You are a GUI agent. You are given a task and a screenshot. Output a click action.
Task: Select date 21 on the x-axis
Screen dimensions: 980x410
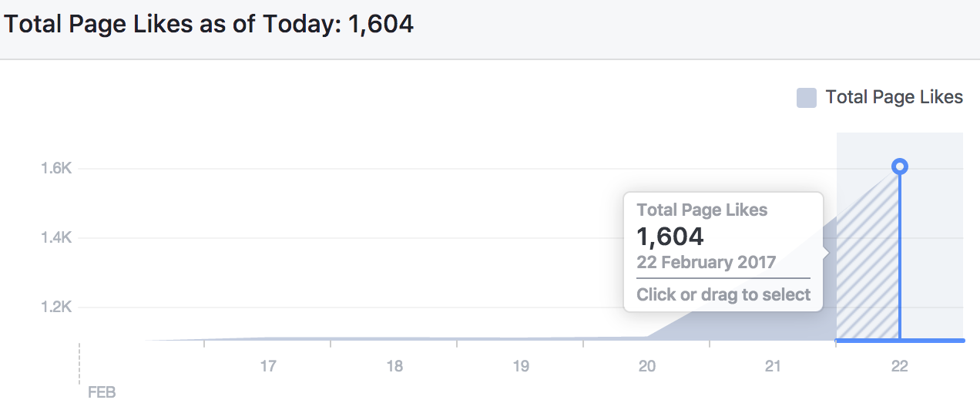[x=774, y=366]
